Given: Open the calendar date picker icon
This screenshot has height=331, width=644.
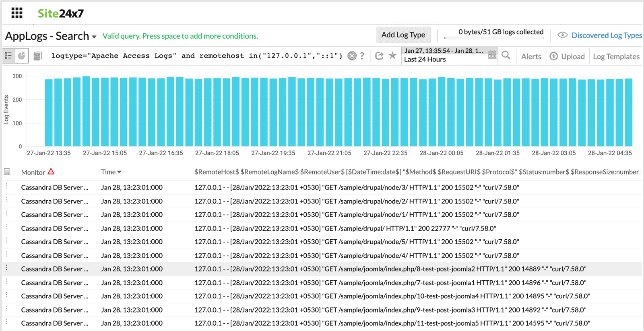Looking at the screenshot, I should [492, 56].
